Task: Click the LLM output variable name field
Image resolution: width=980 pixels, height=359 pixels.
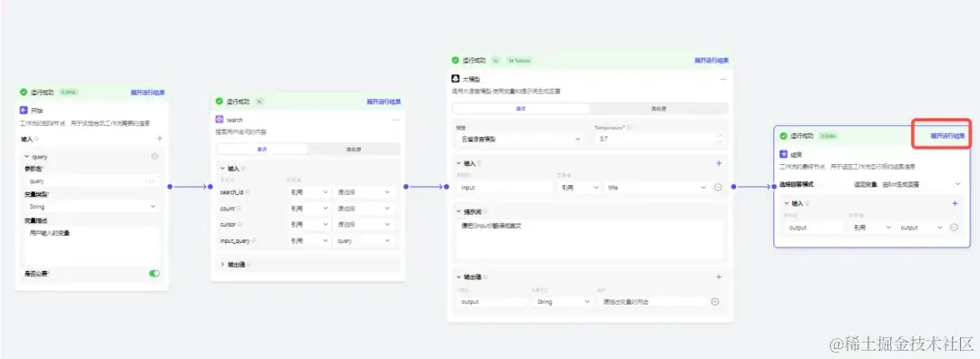Action: (493, 302)
